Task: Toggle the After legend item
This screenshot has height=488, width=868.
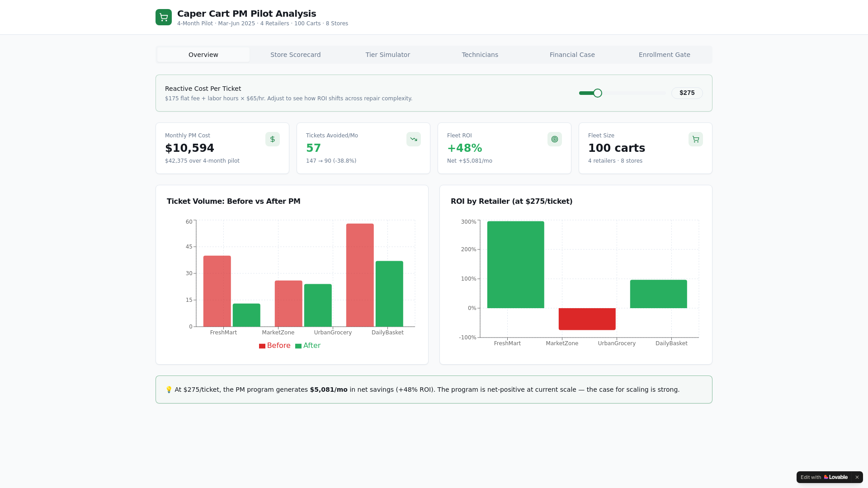Action: pyautogui.click(x=308, y=346)
